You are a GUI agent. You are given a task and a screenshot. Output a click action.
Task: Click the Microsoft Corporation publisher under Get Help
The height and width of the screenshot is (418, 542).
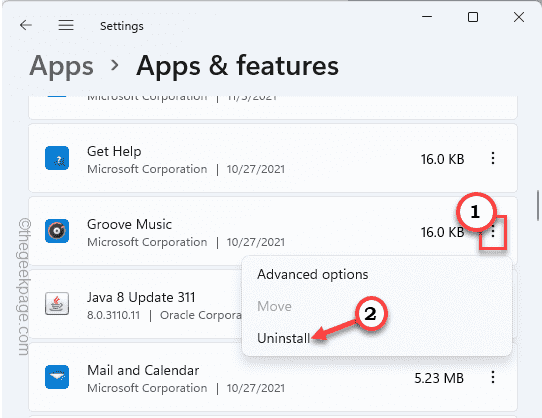click(x=147, y=169)
